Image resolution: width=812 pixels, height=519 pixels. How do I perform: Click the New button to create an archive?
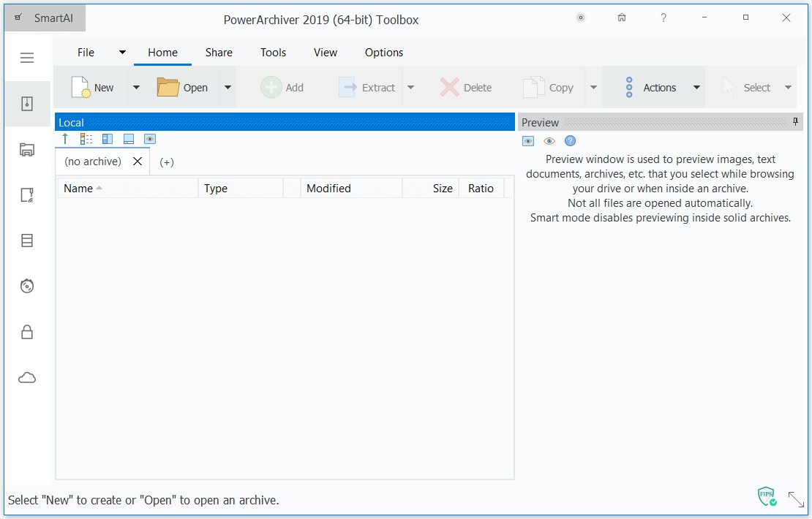(96, 86)
